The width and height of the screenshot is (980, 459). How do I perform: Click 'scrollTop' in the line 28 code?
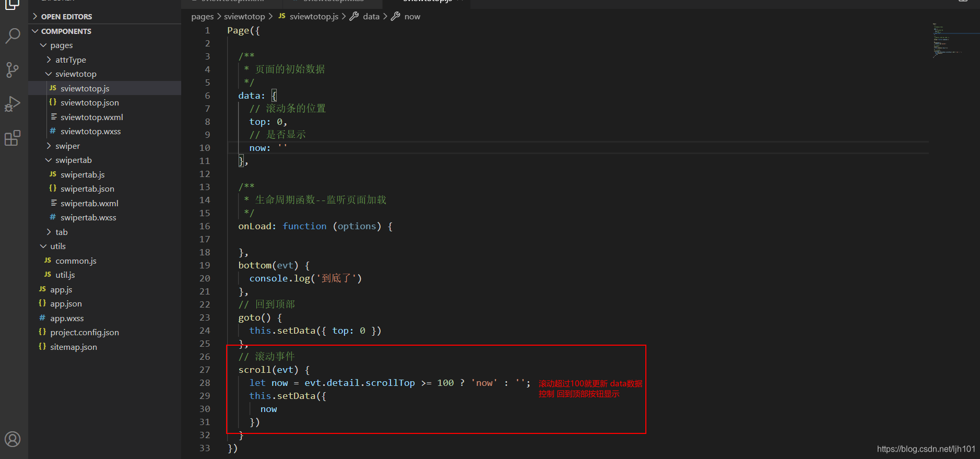390,383
